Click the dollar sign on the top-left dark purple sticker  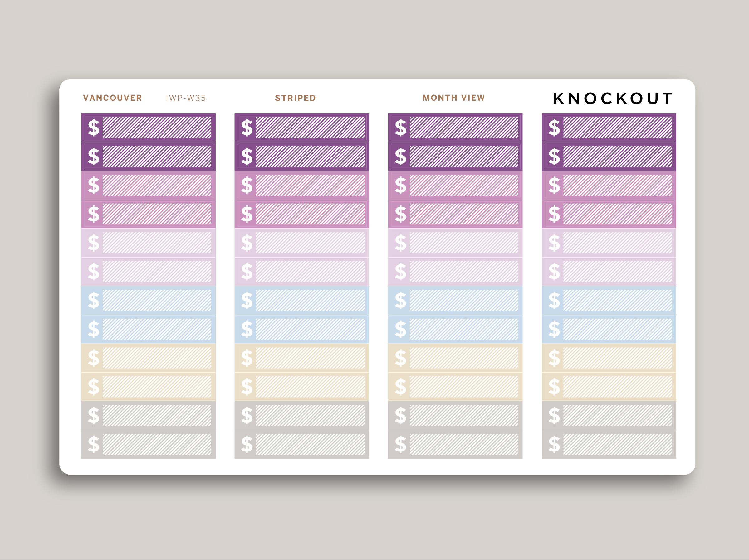click(x=94, y=128)
